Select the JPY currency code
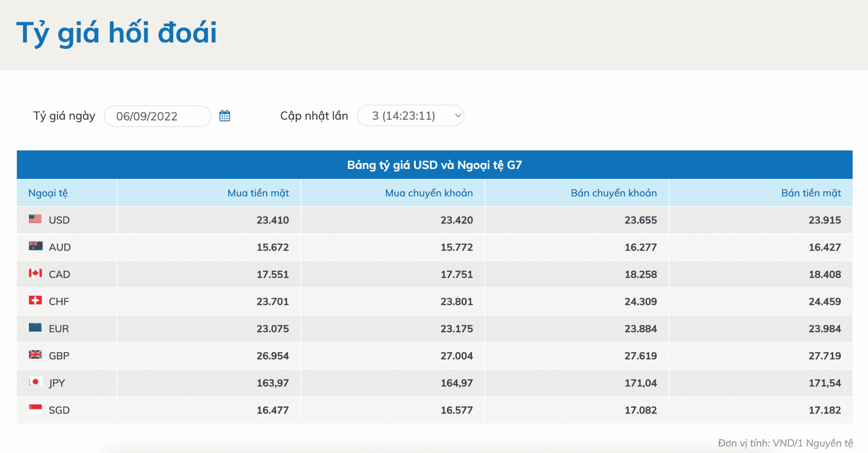 (57, 383)
